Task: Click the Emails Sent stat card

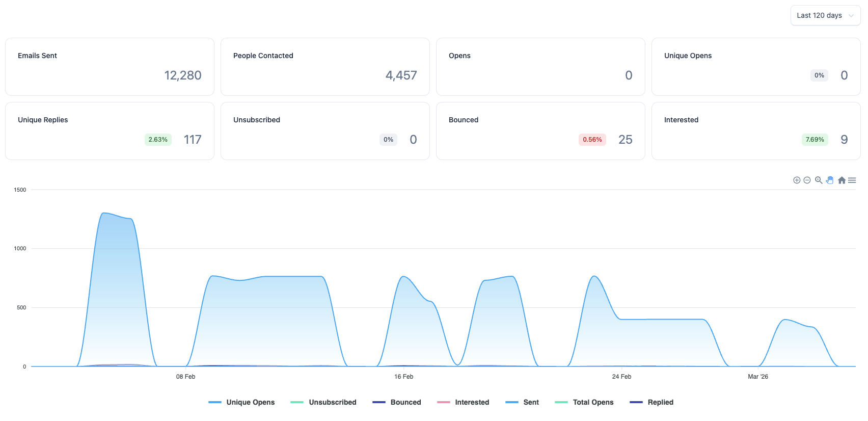Action: click(x=110, y=67)
